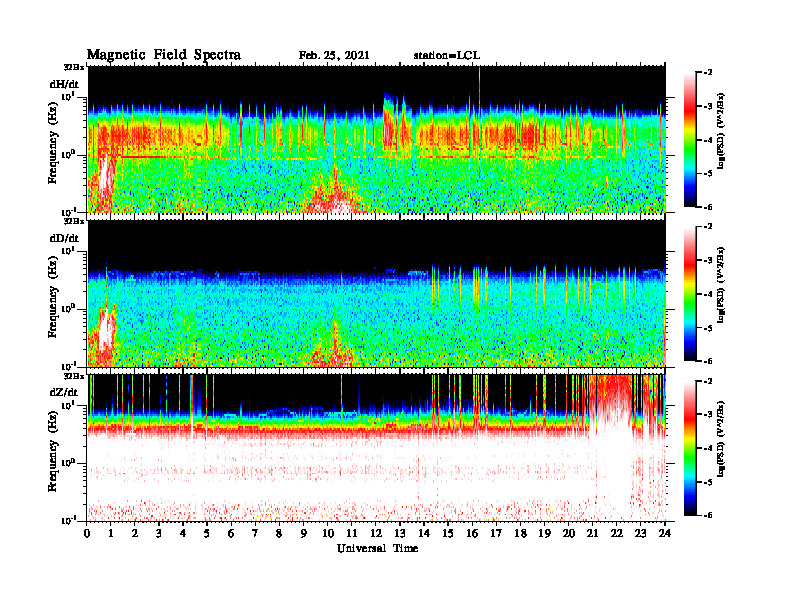The height and width of the screenshot is (612, 792).
Task: Click hour tick label '23' on time axis
Action: click(x=641, y=533)
